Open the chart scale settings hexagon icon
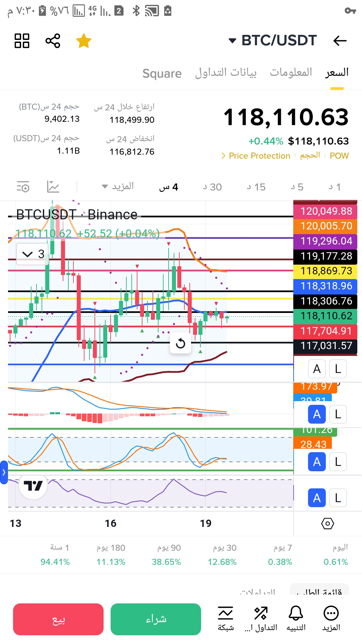362x644 pixels. coord(327,524)
